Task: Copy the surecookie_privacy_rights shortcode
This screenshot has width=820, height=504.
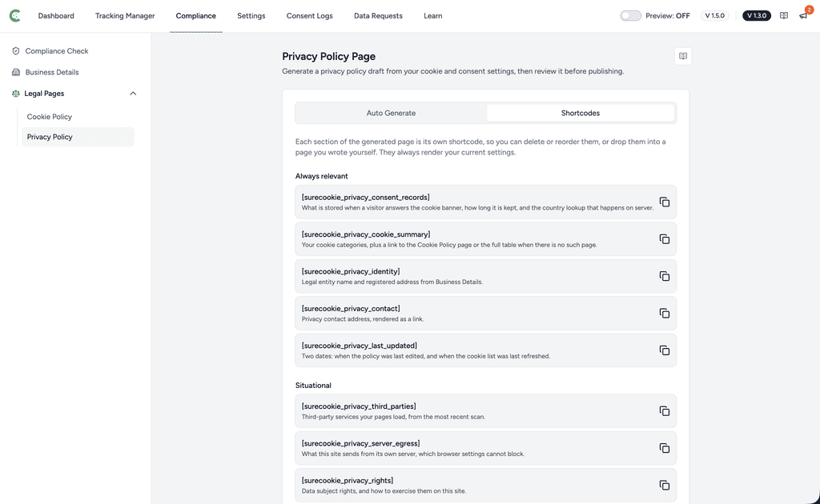Action: click(x=664, y=485)
